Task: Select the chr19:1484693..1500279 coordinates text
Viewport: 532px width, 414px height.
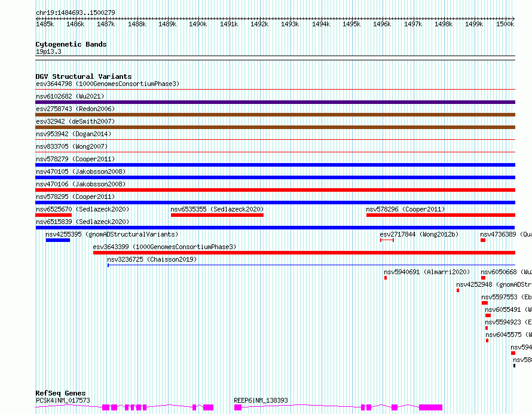Action: pos(75,13)
